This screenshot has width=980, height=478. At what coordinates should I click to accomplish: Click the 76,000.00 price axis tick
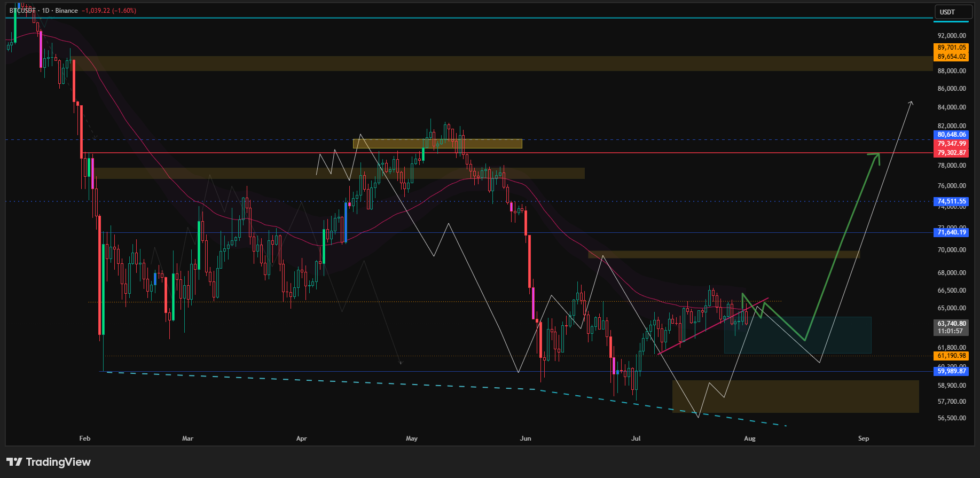pos(952,186)
